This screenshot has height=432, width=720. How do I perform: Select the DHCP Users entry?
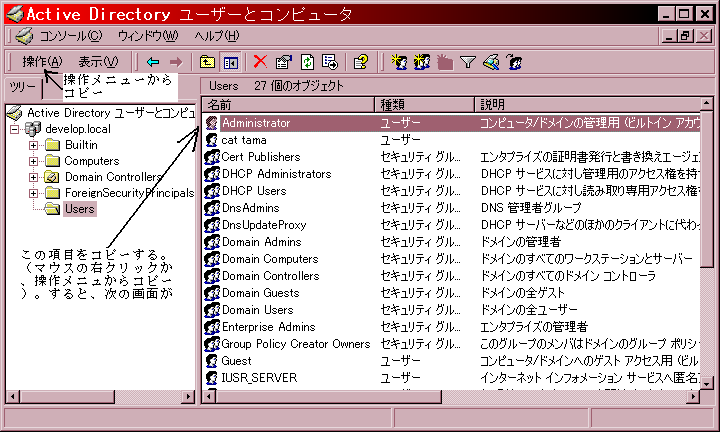point(254,191)
